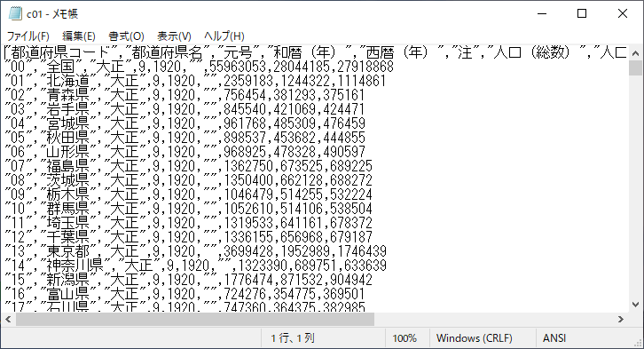Click the vertical scrollbar down arrow

[x=635, y=305]
